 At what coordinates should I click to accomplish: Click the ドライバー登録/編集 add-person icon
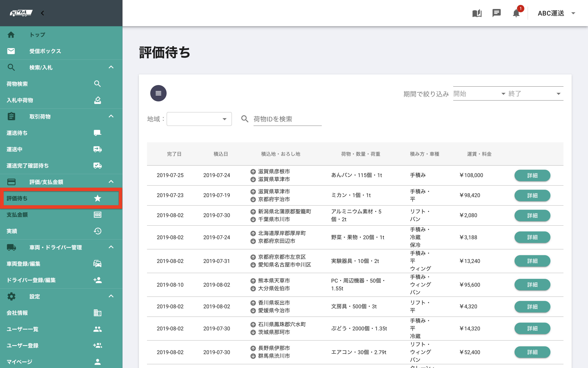click(97, 280)
